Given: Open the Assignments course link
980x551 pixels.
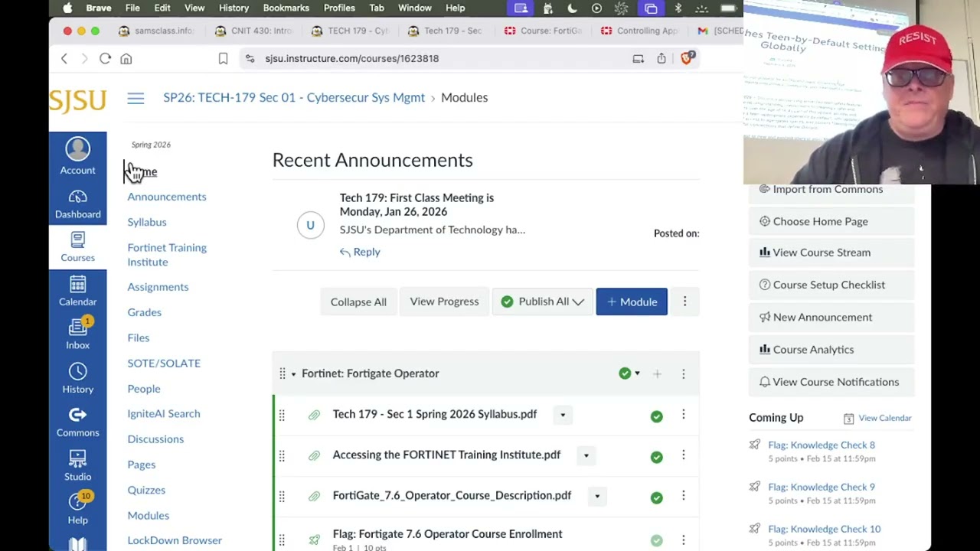Looking at the screenshot, I should pos(158,287).
